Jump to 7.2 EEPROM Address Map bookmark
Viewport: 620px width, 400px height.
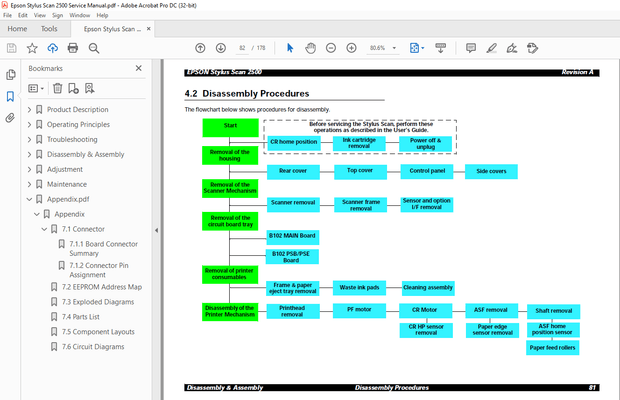101,287
